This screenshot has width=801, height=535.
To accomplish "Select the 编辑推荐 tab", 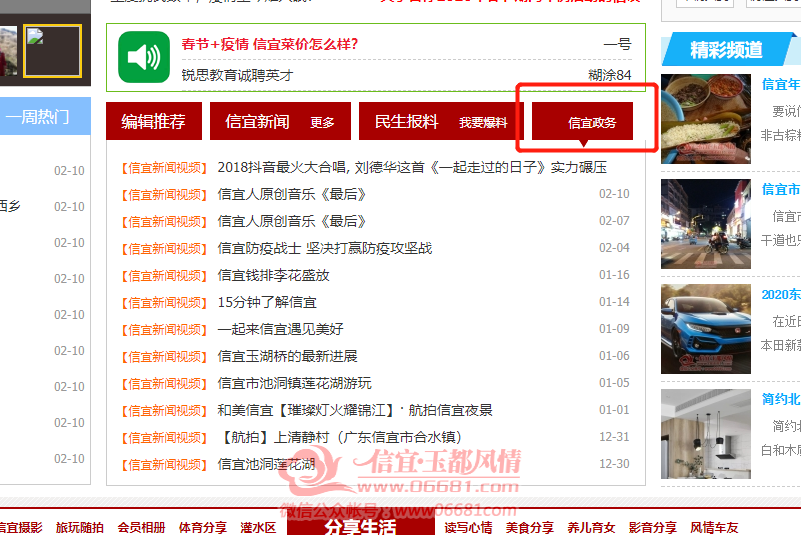I will 154,121.
